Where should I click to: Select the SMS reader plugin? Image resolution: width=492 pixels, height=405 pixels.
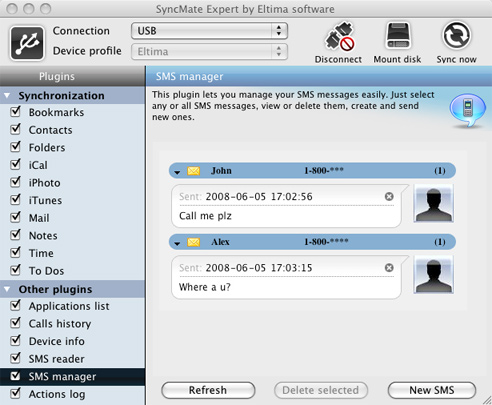(x=57, y=359)
